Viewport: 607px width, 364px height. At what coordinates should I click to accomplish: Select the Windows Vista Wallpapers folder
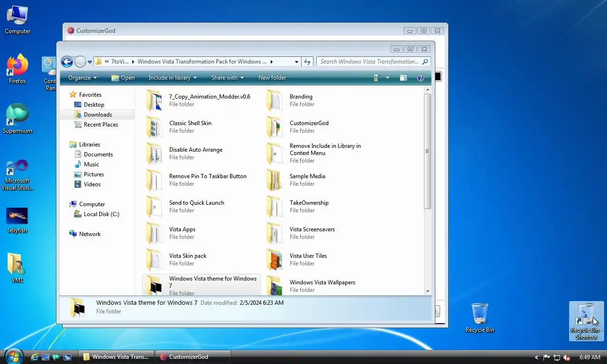321,285
